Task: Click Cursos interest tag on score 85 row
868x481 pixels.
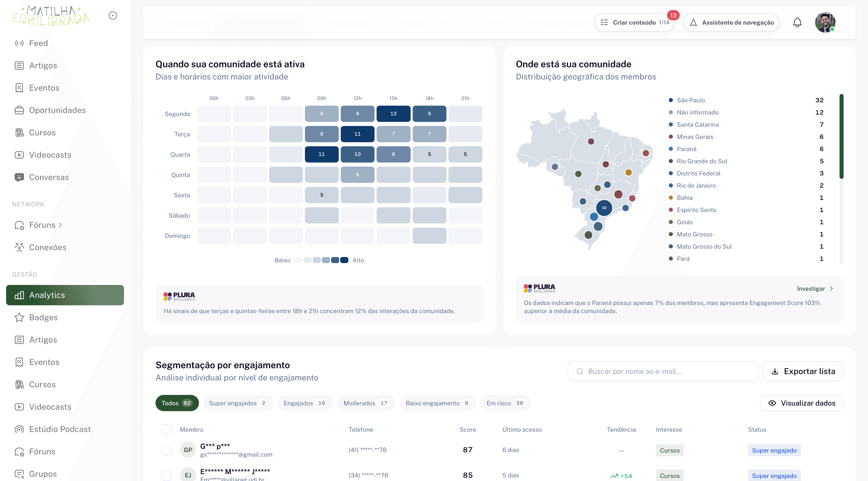Action: pos(670,476)
